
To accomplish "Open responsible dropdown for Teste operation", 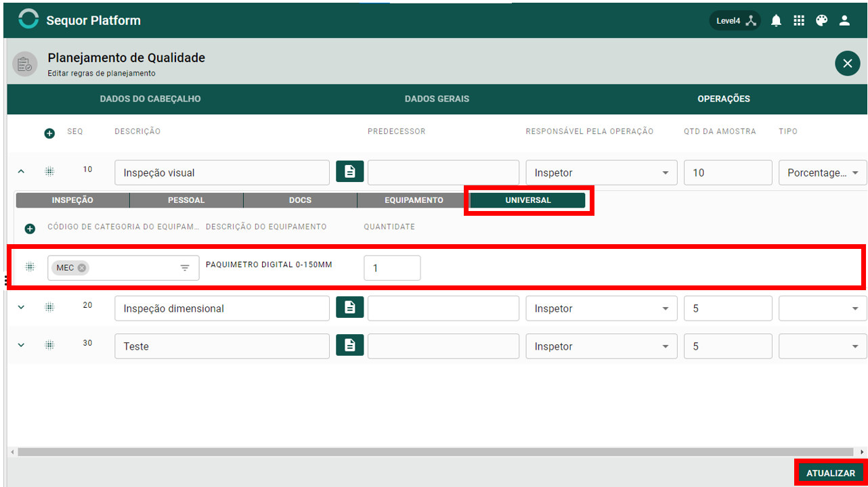I will (x=601, y=346).
